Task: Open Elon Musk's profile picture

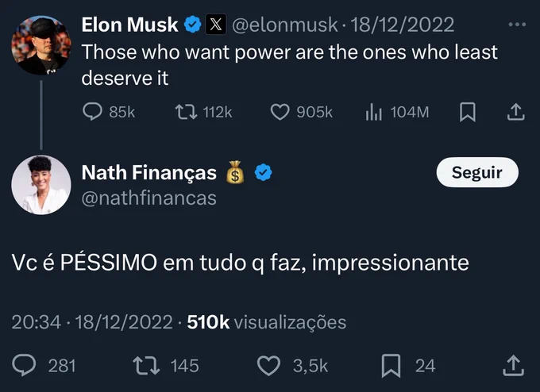Action: (x=41, y=45)
